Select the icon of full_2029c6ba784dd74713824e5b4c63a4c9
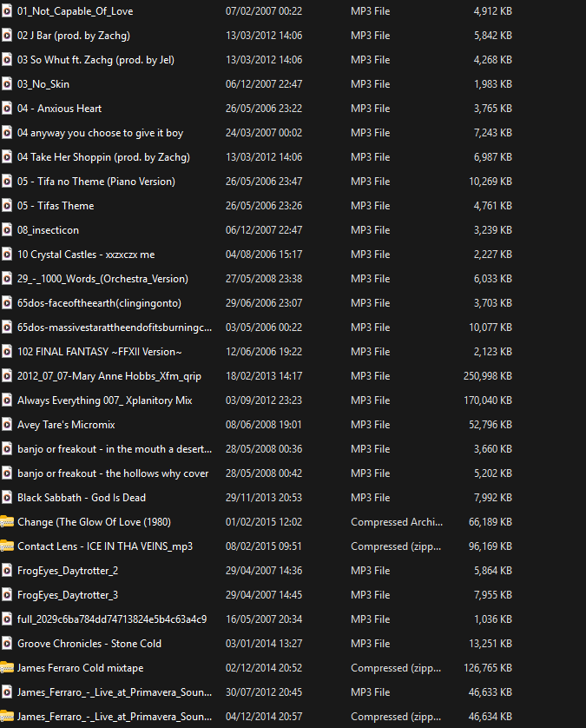Viewport: 586px width, 728px height. coord(7,619)
